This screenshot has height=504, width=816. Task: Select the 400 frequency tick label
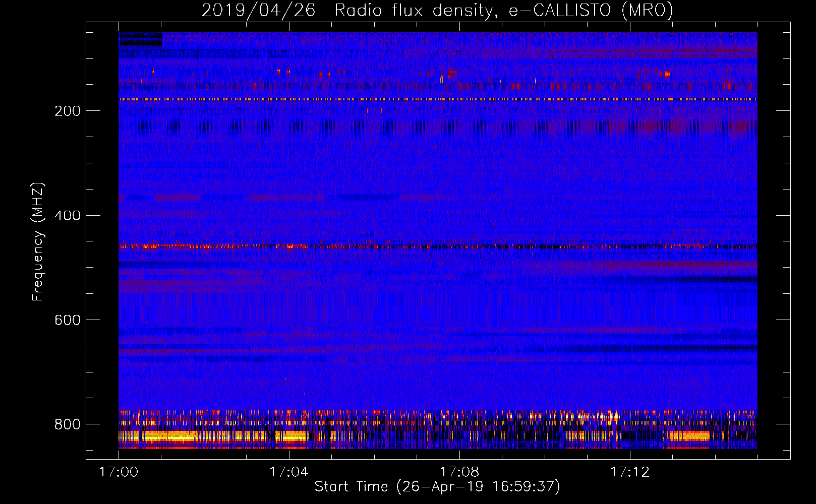coord(68,216)
